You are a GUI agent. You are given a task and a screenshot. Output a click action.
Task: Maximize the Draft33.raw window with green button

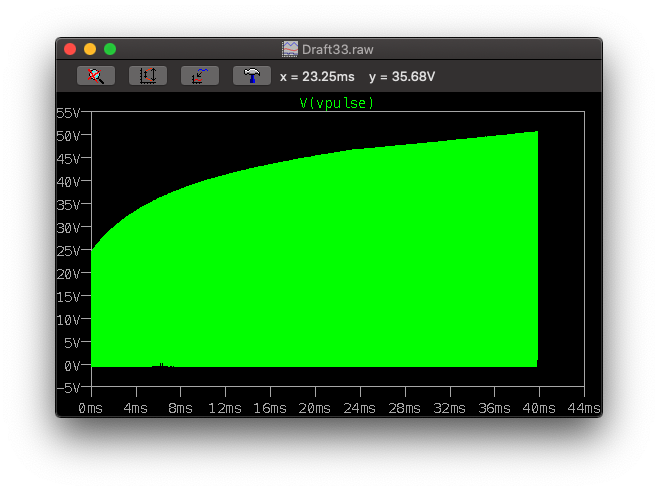pyautogui.click(x=110, y=49)
